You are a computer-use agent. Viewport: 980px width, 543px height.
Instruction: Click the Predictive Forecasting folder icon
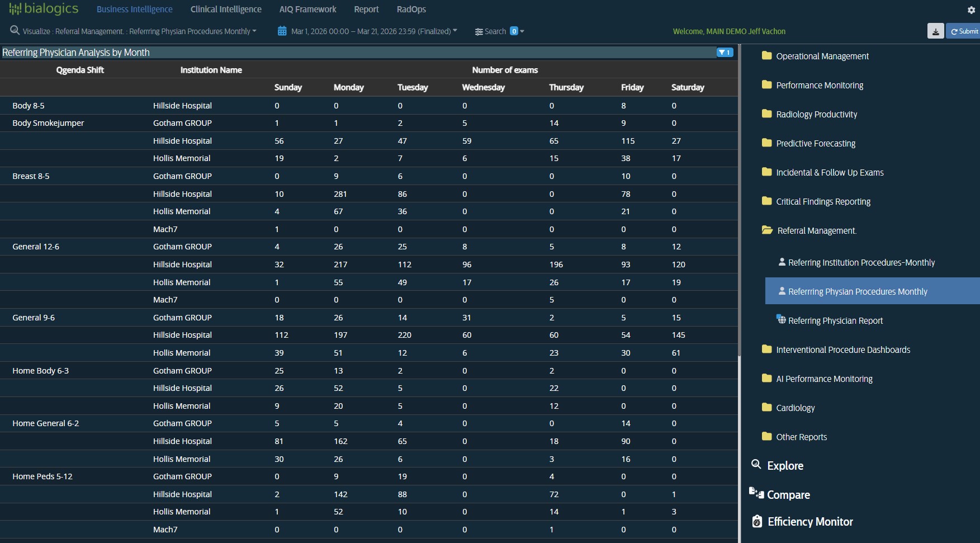click(766, 143)
